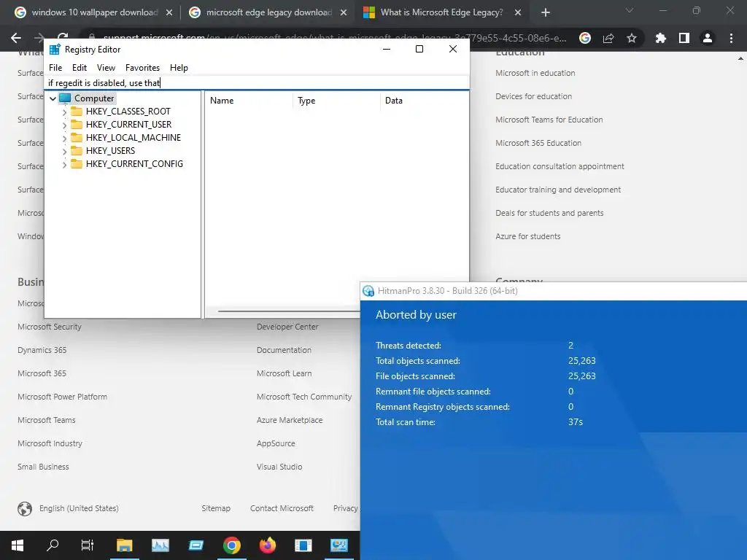Select the HKEY_USERS key

pos(111,151)
